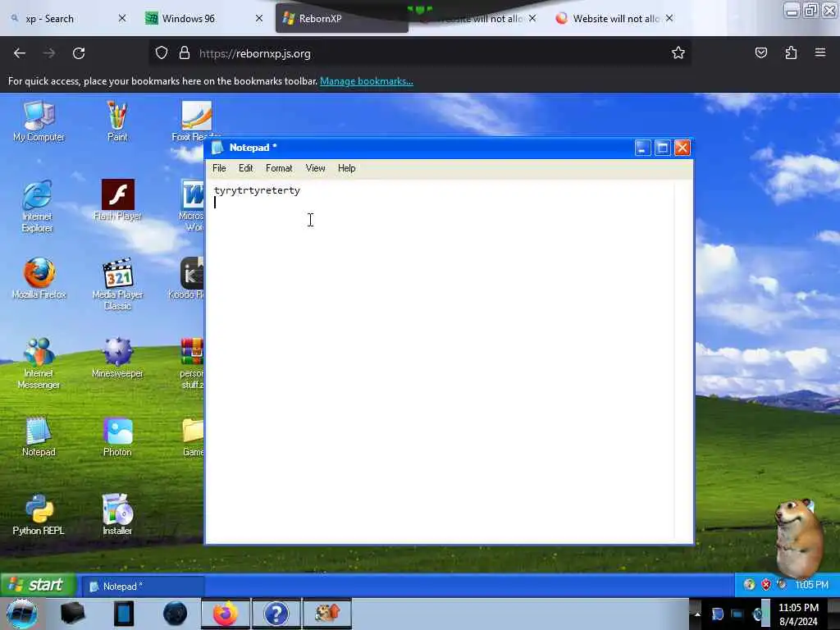Select Notepad in the XP taskbar

point(141,586)
